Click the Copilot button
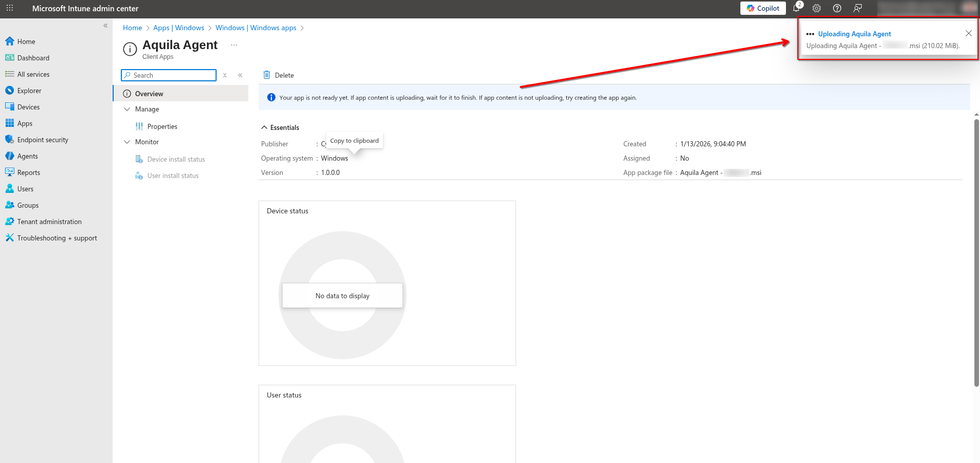 pyautogui.click(x=763, y=8)
